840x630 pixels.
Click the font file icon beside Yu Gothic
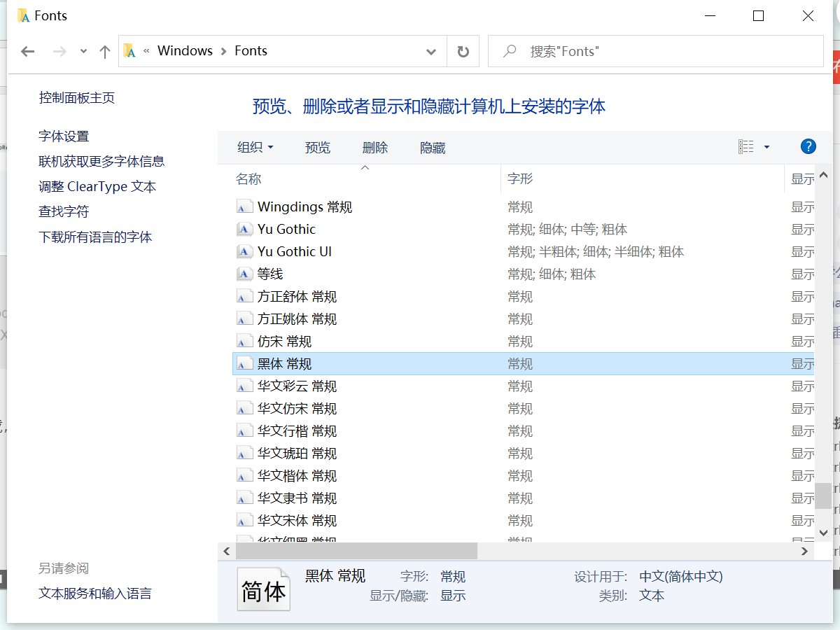(x=244, y=229)
